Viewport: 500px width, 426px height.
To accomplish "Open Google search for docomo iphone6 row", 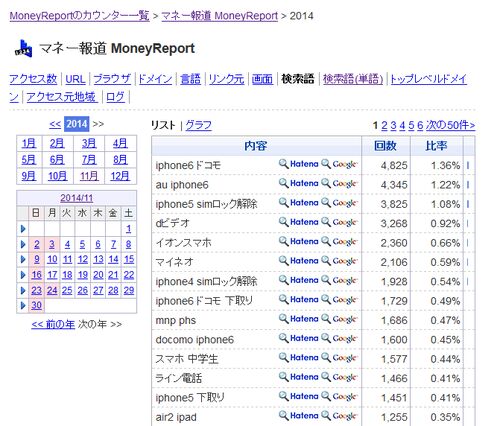I will point(340,338).
